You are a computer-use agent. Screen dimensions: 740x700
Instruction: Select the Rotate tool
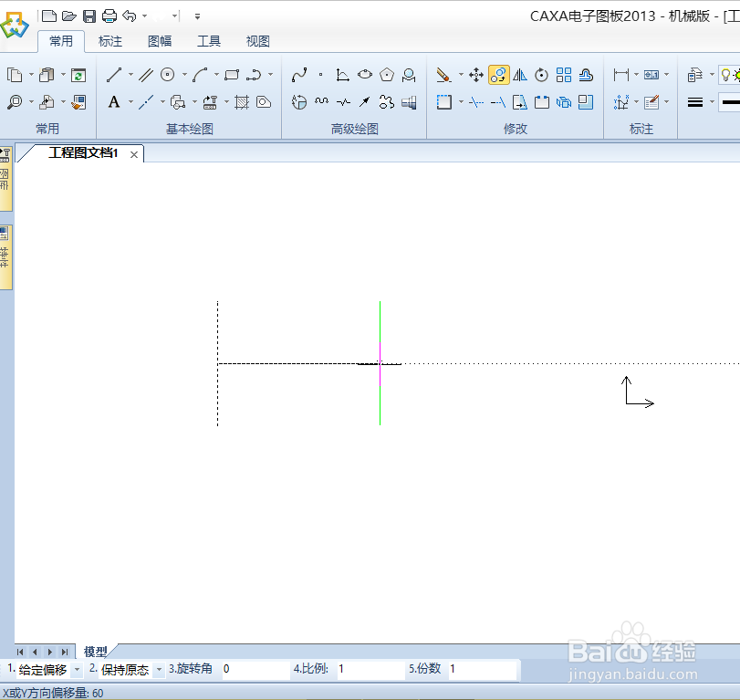[542, 75]
